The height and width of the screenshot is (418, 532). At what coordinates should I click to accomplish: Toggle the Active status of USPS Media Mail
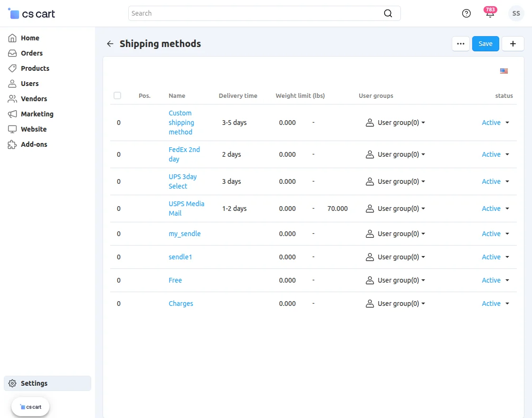point(495,209)
